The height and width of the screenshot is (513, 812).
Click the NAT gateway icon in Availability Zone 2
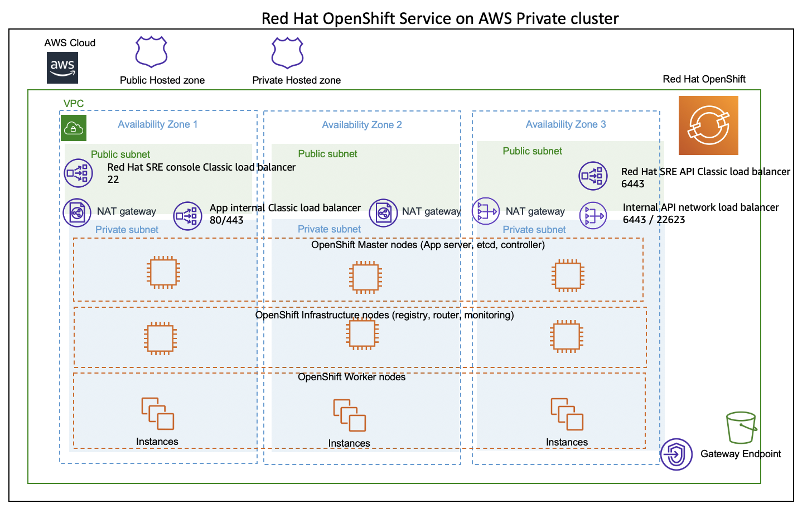pos(383,213)
